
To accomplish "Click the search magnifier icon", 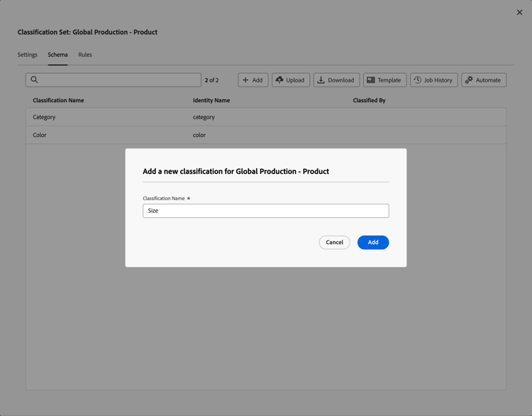I will click(34, 80).
